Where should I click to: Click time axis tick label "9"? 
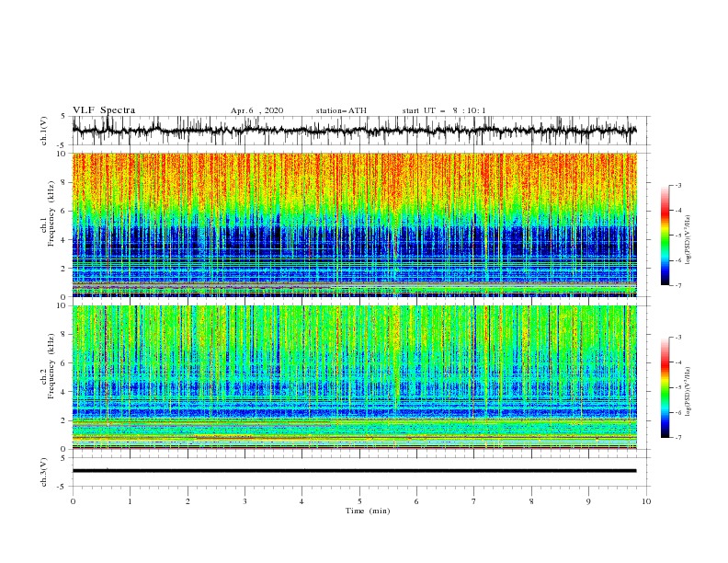pos(588,501)
